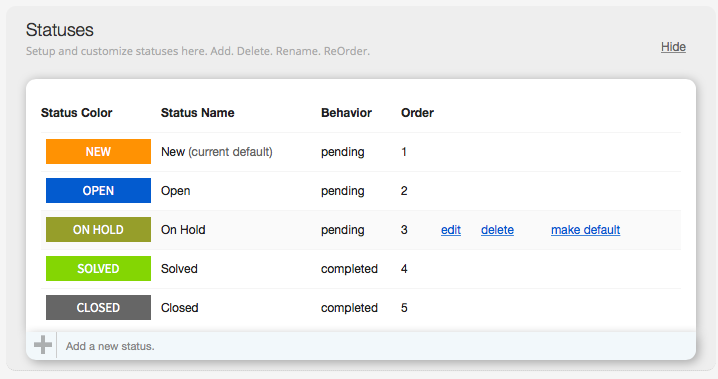Click the Order column header
The width and height of the screenshot is (718, 379).
(417, 113)
